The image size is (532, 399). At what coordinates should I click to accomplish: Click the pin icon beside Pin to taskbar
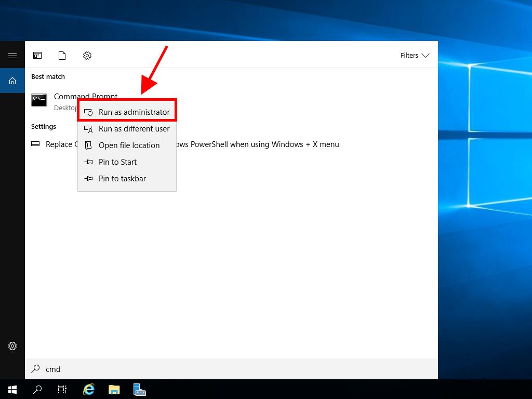click(x=88, y=179)
